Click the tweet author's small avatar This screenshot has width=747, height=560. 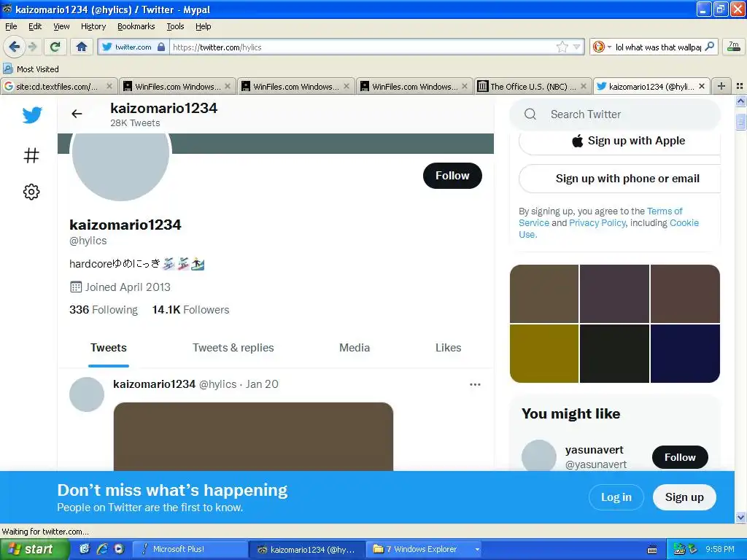[x=87, y=394]
